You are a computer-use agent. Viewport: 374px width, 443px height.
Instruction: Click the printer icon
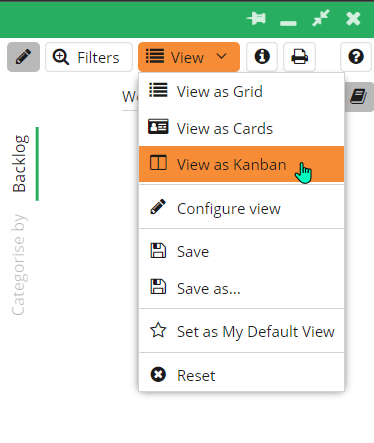(x=299, y=57)
